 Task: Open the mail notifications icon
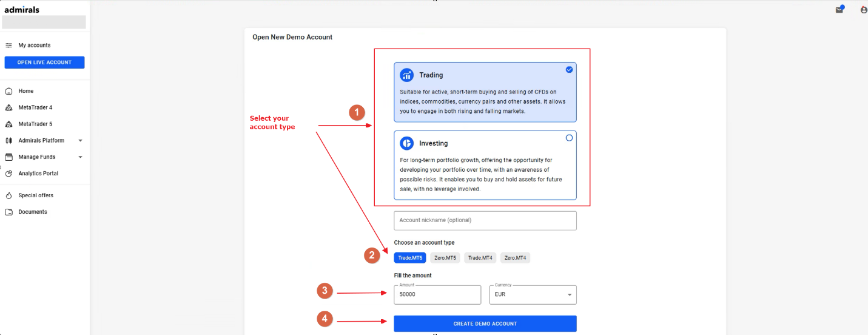click(839, 9)
